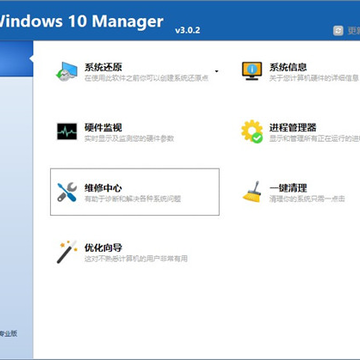Click the v3.0.2 version label
The height and width of the screenshot is (360, 360).
[187, 30]
